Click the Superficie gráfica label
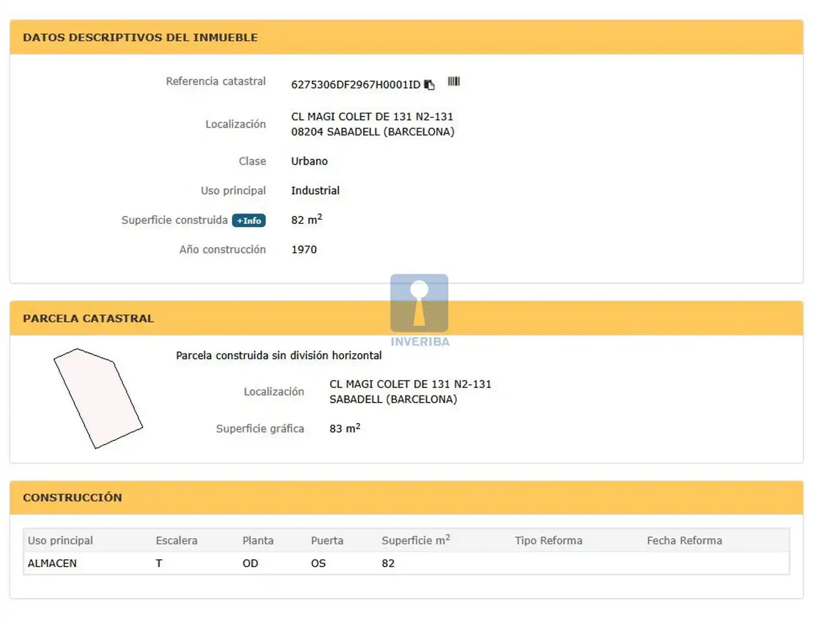This screenshot has width=840, height=620. click(x=260, y=429)
